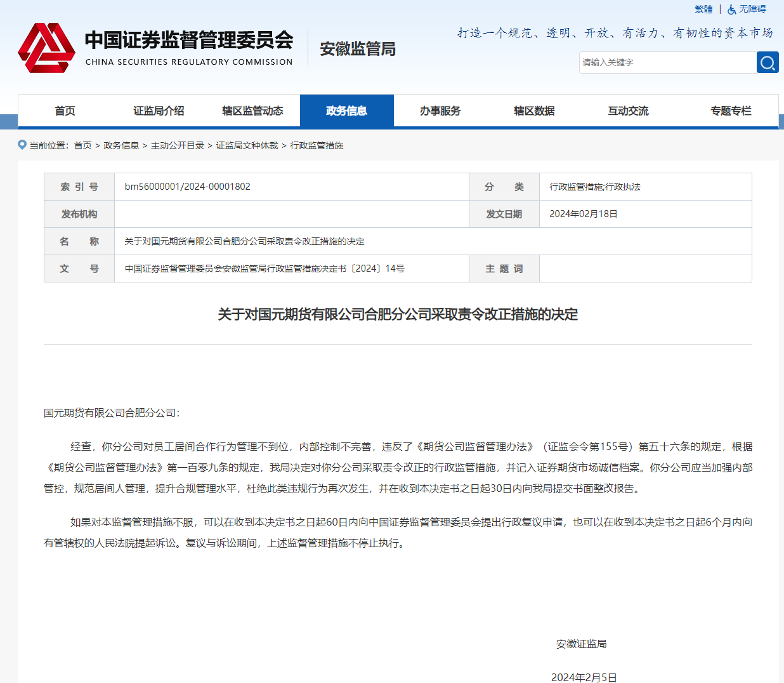The image size is (784, 683).
Task: Select the 政务信息 navigation tab
Action: coord(347,110)
